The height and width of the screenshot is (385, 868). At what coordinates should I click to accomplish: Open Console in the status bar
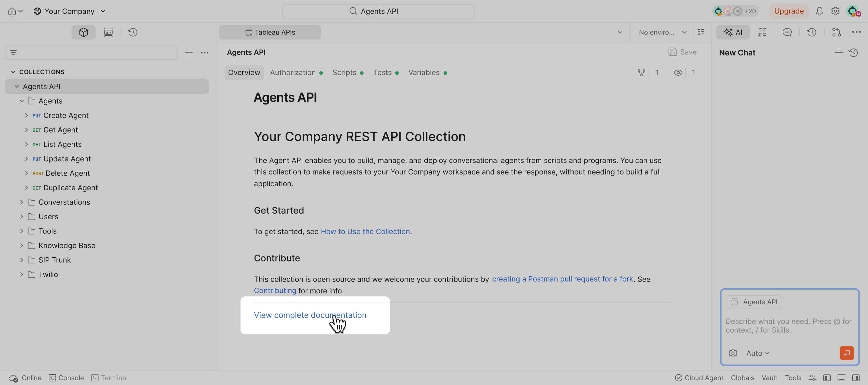click(x=66, y=378)
